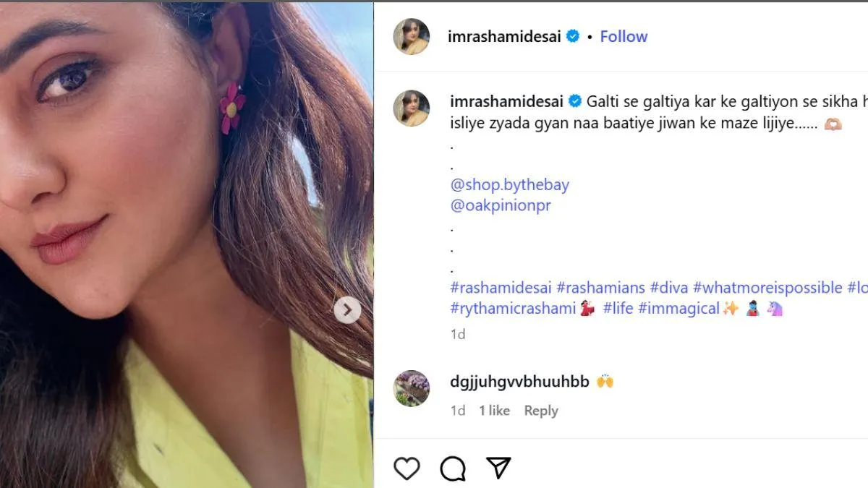Open the #rashamians hashtag

point(600,288)
